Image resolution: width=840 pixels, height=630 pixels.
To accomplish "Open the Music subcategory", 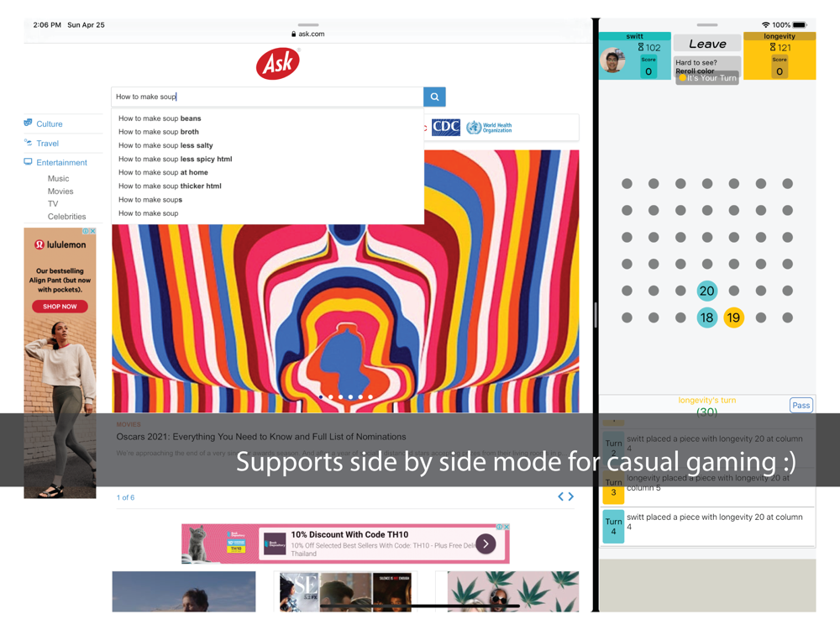I will coord(58,178).
